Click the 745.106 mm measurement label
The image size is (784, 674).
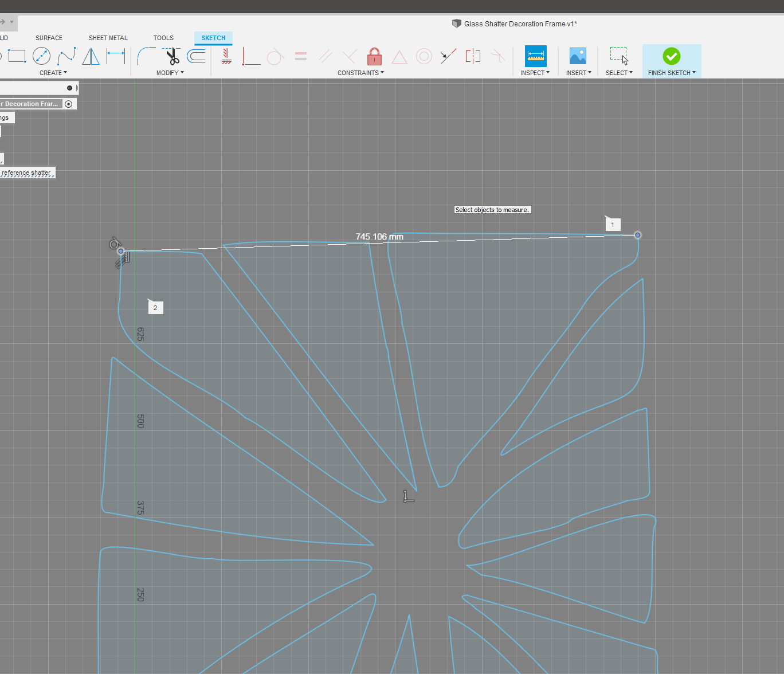[x=379, y=236]
